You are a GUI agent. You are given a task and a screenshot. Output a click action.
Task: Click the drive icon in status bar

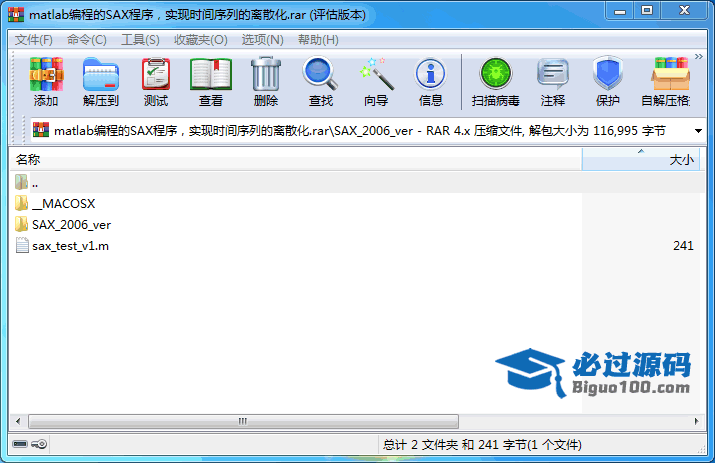(x=20, y=444)
